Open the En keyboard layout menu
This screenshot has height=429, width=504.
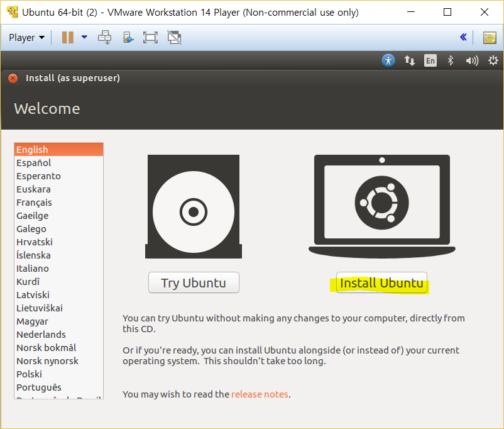430,60
